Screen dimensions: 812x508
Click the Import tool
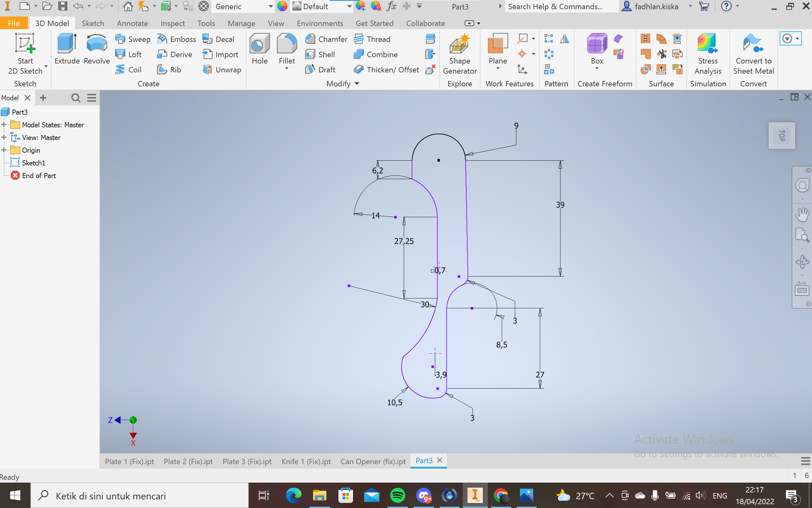(220, 54)
